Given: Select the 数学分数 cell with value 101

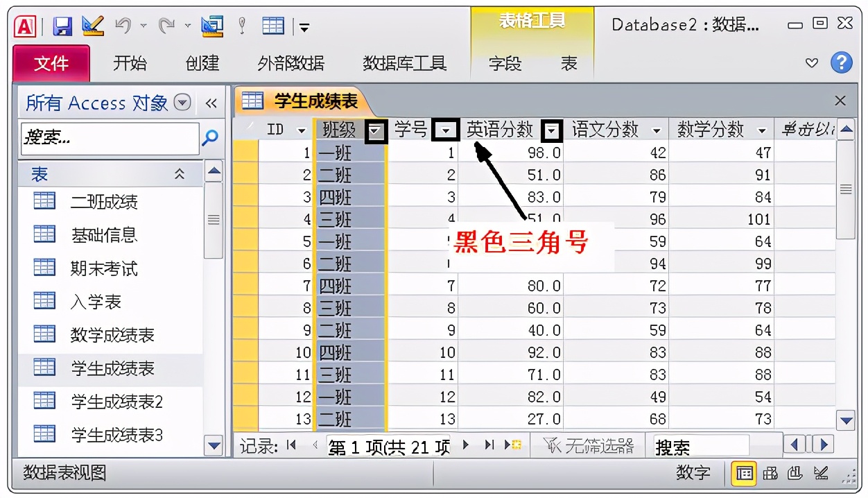Looking at the screenshot, I should point(721,219).
